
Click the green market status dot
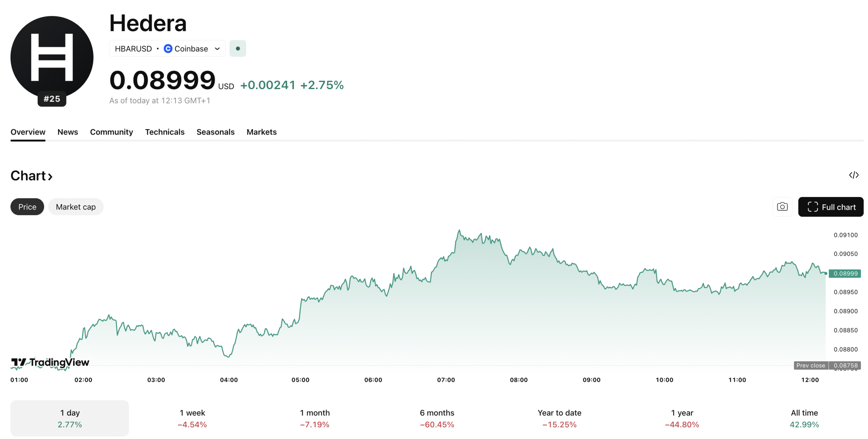tap(237, 48)
